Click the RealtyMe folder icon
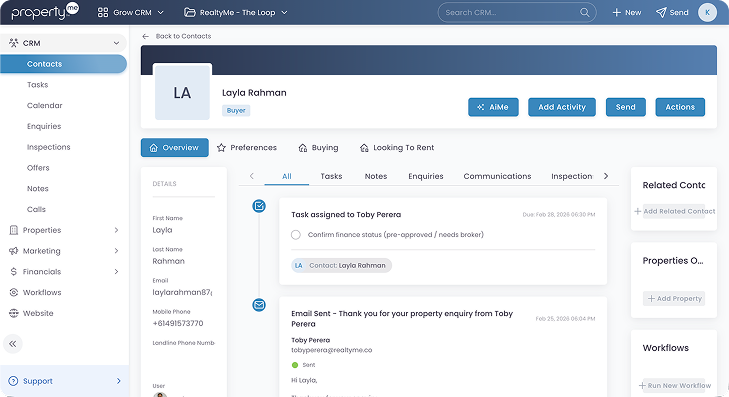 189,13
